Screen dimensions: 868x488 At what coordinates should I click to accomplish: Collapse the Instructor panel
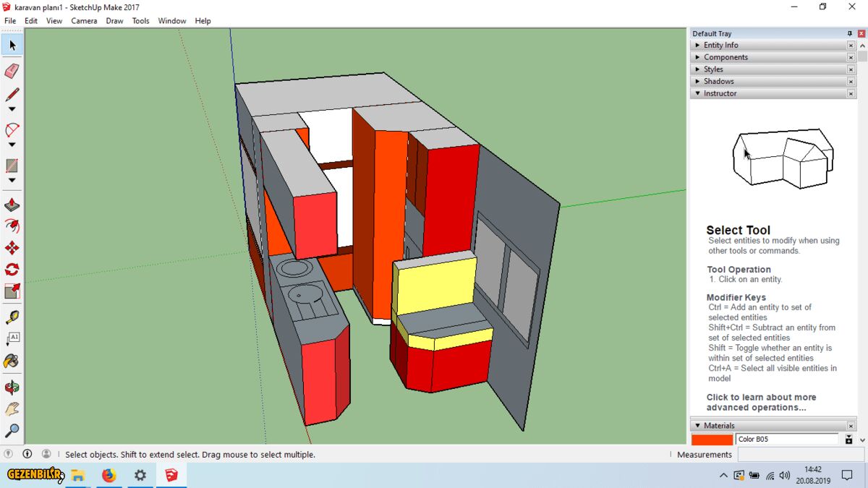[x=768, y=93]
